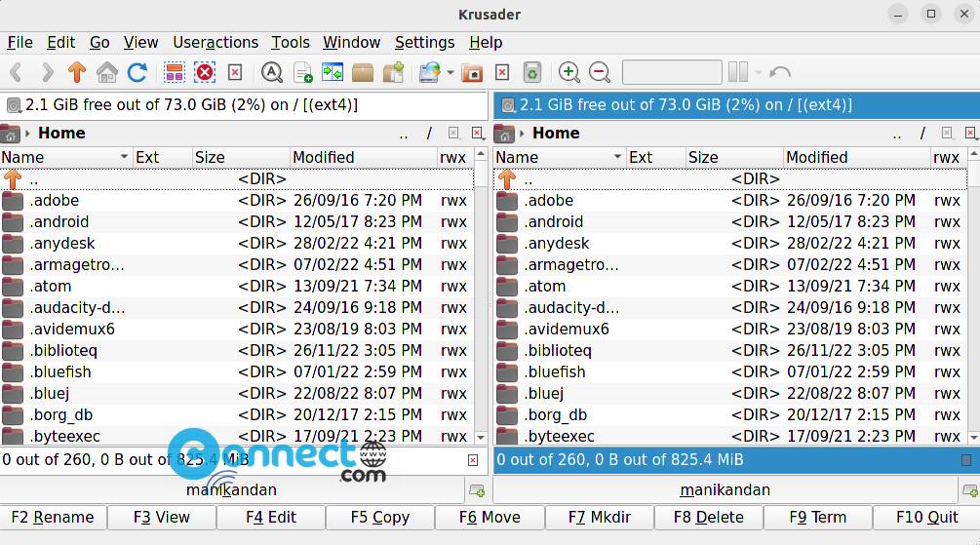This screenshot has height=545, width=980.
Task: Open the Window menu
Action: pos(351,43)
